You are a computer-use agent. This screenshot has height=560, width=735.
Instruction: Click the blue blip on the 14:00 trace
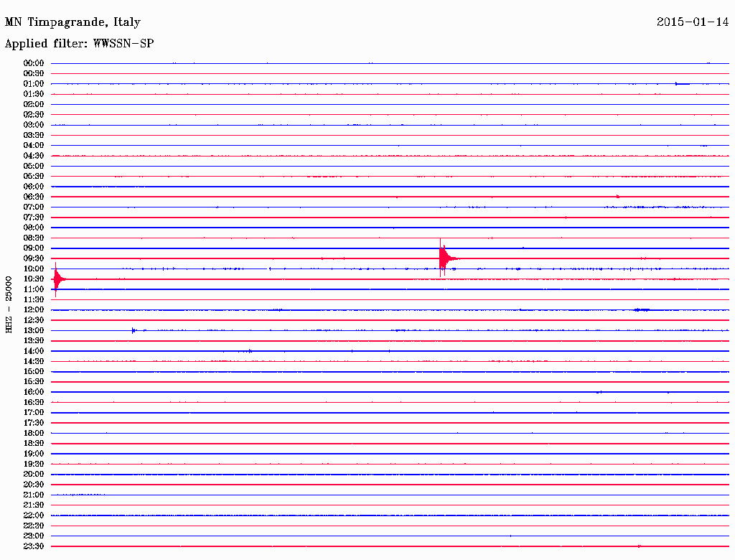click(x=249, y=351)
